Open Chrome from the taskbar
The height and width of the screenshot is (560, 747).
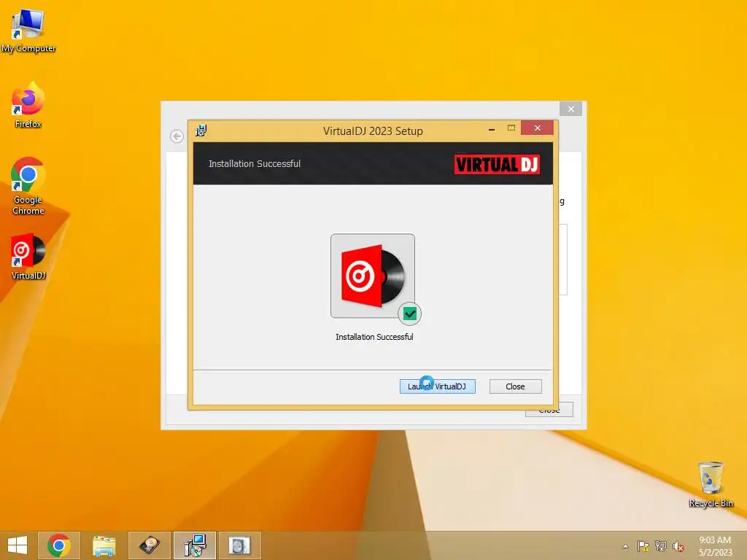(59, 545)
